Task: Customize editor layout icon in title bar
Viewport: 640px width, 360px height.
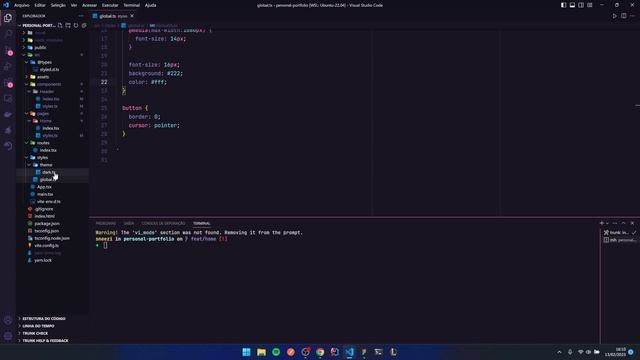Action: [x=590, y=5]
